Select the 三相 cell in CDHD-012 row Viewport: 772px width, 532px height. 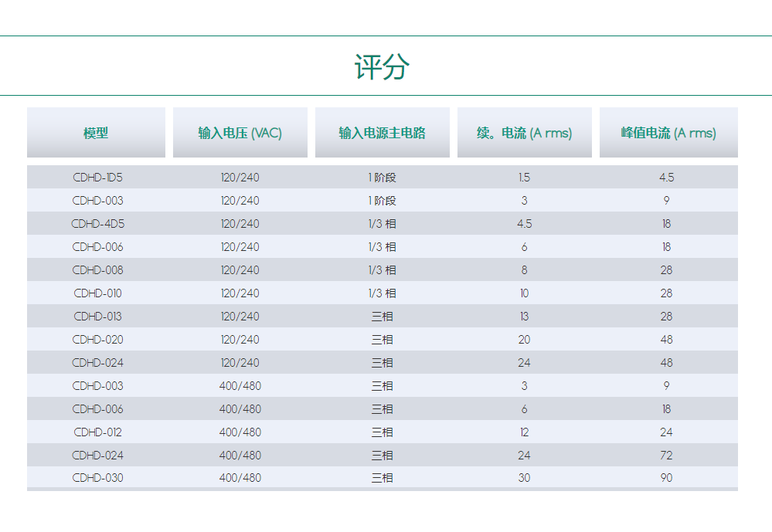[382, 432]
